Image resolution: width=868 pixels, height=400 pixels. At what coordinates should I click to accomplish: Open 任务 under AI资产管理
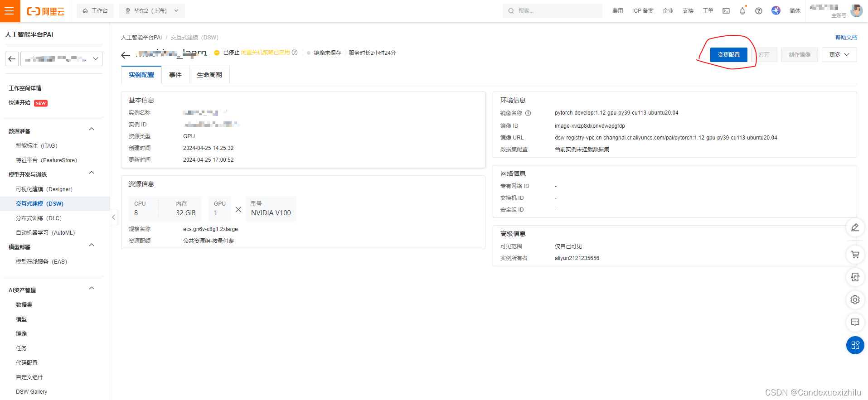click(x=21, y=348)
